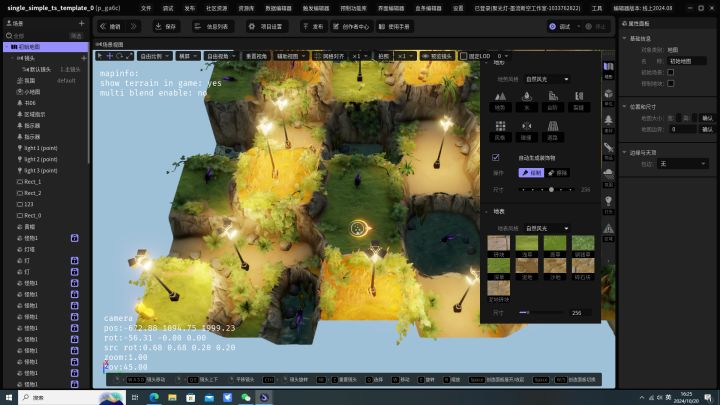Image resolution: width=720 pixels, height=405 pixels.
Task: Open the tree vegetation panel in side strip
Action: point(609,118)
